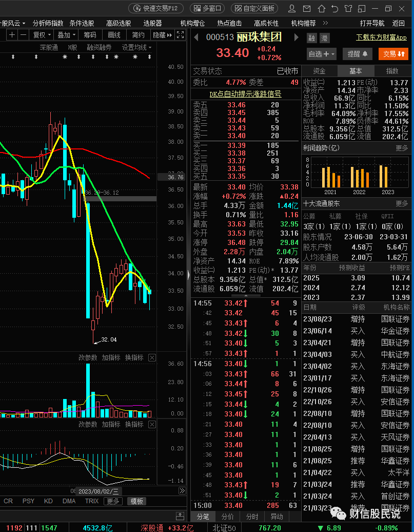Click the orange 交易 trade button

393,54
